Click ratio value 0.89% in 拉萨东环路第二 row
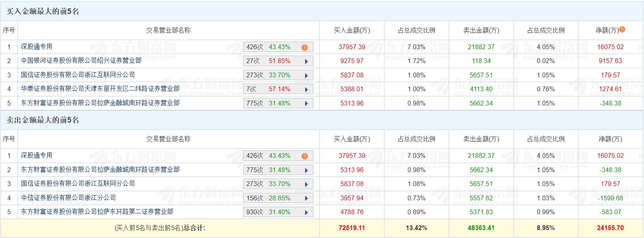 [417, 212]
